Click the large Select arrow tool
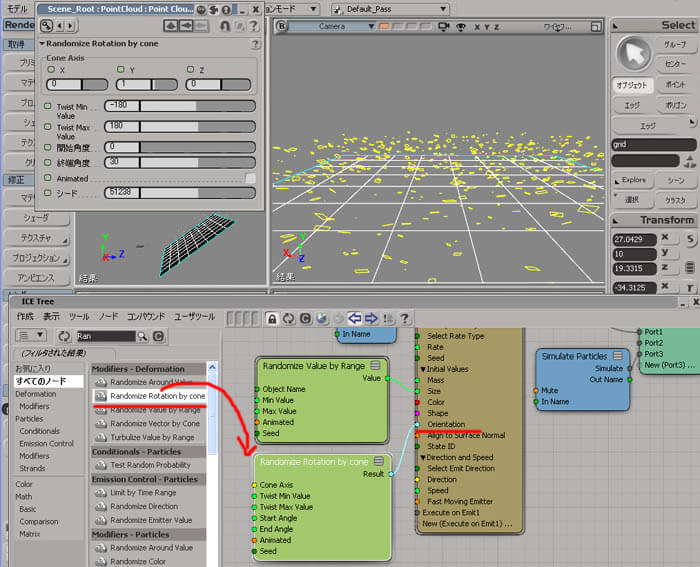700x567 pixels. [632, 53]
